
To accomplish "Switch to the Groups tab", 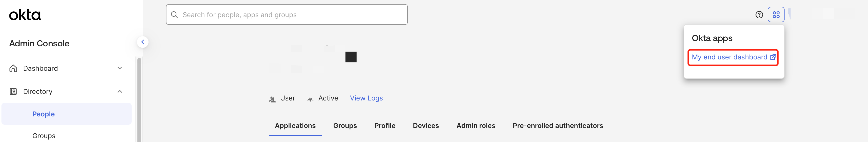I will 345,126.
